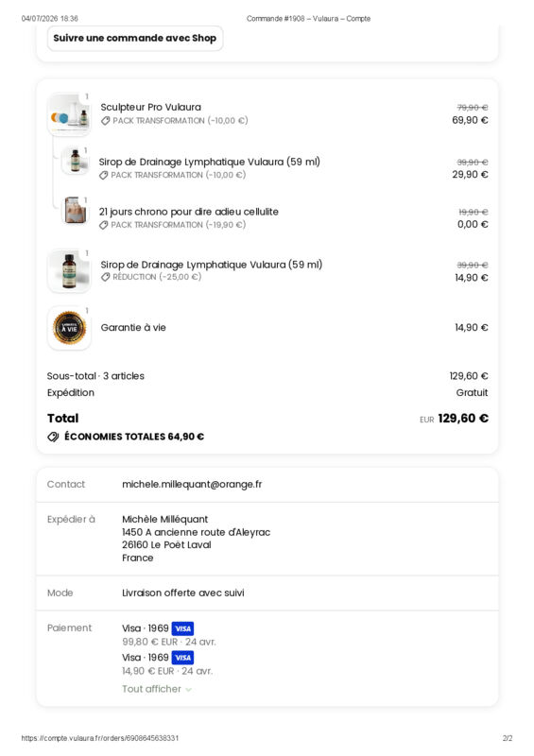Click the tag icon under 21 jours chrono
The height and width of the screenshot is (756, 534).
[x=103, y=225]
